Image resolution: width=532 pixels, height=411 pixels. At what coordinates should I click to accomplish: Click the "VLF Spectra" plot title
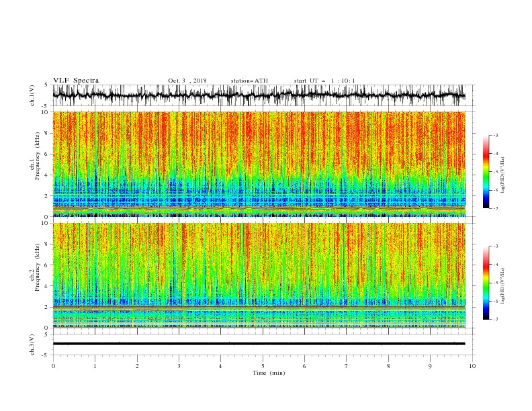76,81
